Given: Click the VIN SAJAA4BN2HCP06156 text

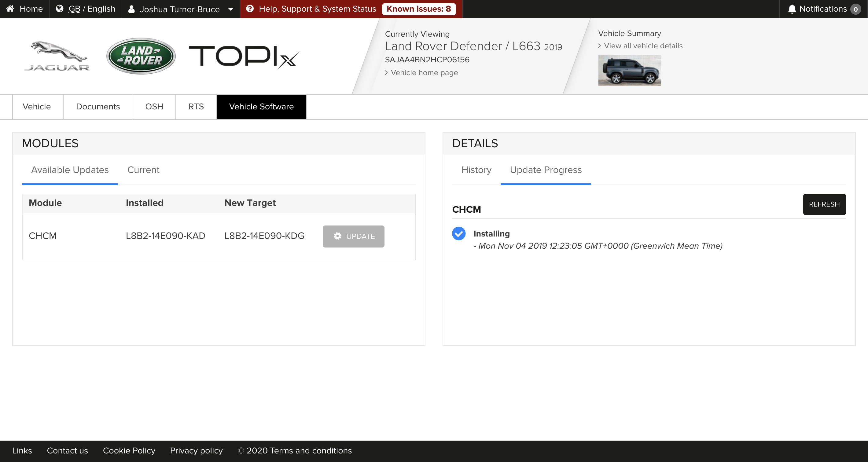Looking at the screenshot, I should tap(427, 60).
